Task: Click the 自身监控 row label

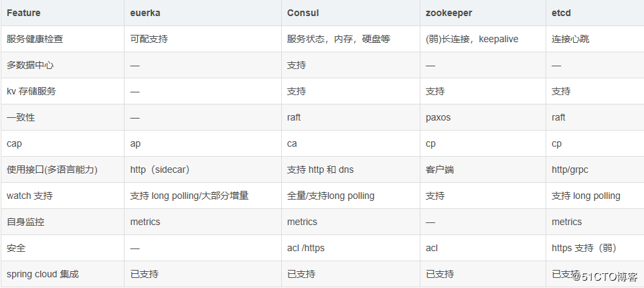Action: click(25, 222)
